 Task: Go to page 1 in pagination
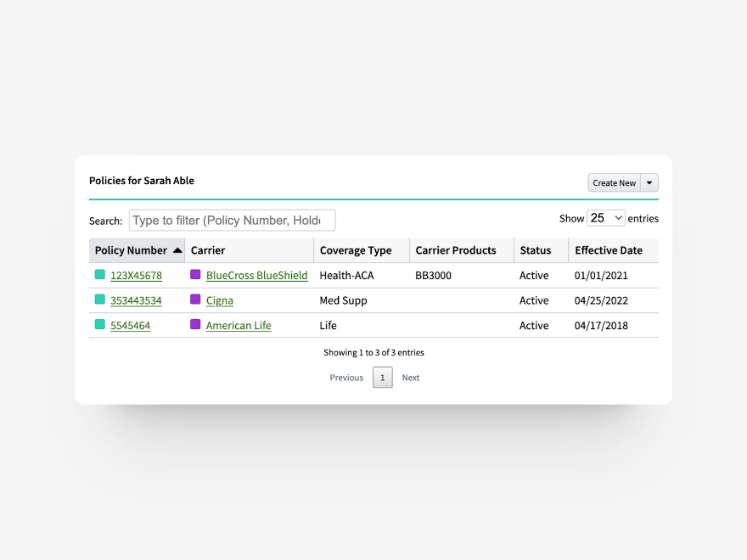[x=383, y=378]
